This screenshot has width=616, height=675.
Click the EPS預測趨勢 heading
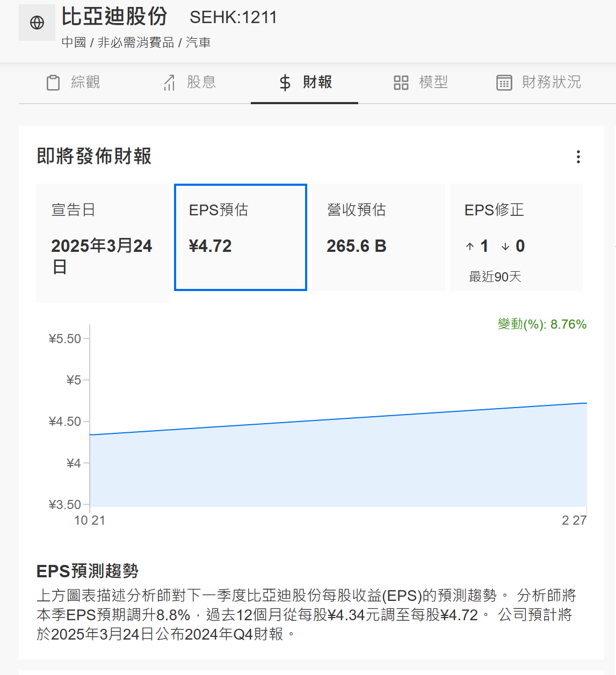pyautogui.click(x=88, y=571)
